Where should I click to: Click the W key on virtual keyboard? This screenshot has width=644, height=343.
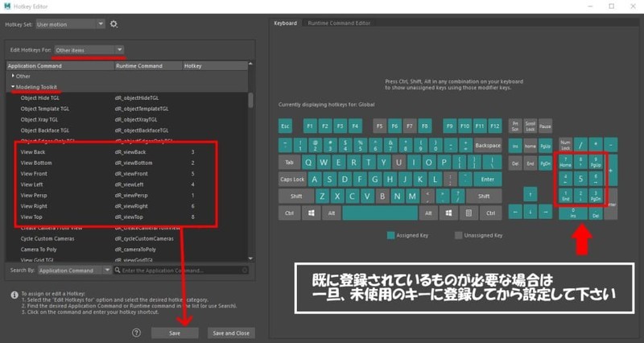[324, 163]
